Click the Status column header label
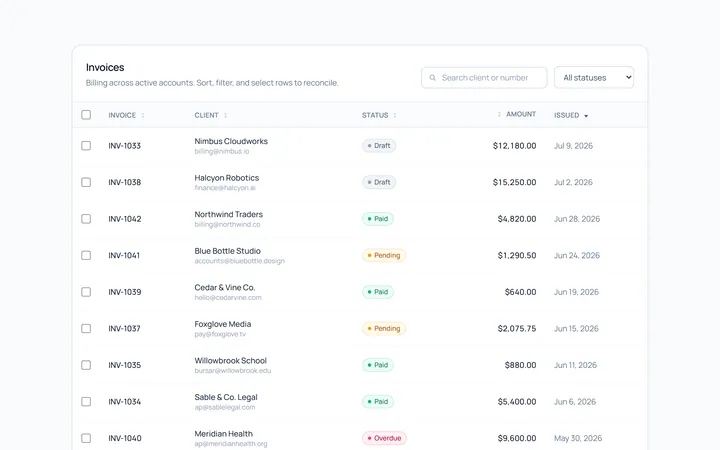 [375, 115]
